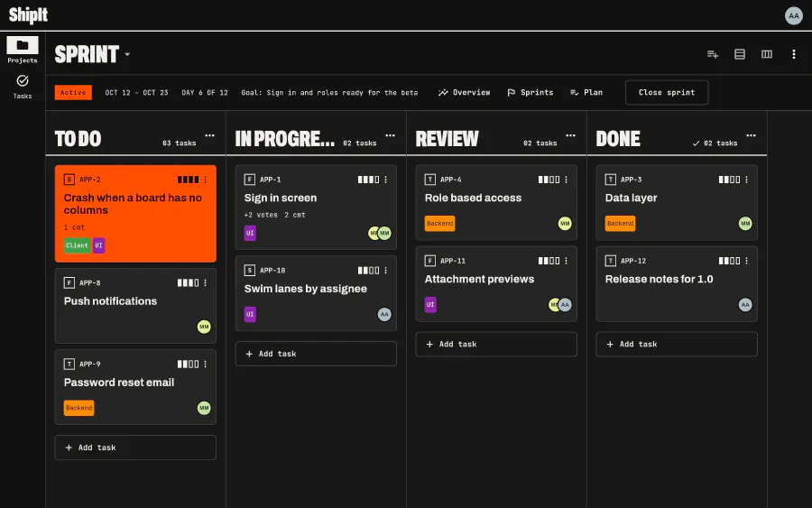Image resolution: width=812 pixels, height=508 pixels.
Task: Click the ShipIt logo
Action: pos(29,15)
